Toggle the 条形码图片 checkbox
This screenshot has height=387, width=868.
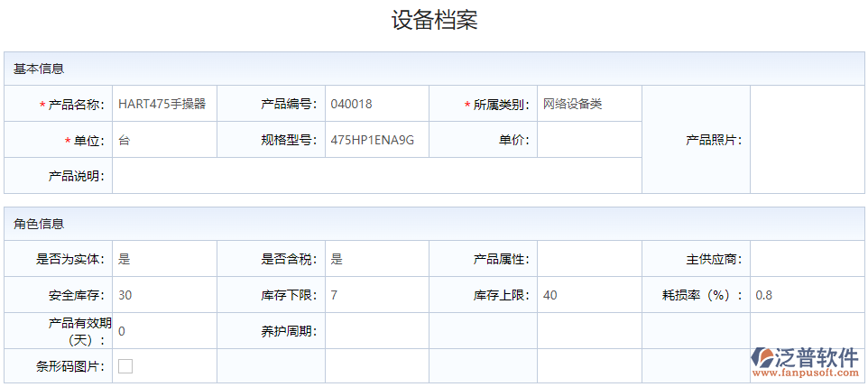(x=125, y=366)
